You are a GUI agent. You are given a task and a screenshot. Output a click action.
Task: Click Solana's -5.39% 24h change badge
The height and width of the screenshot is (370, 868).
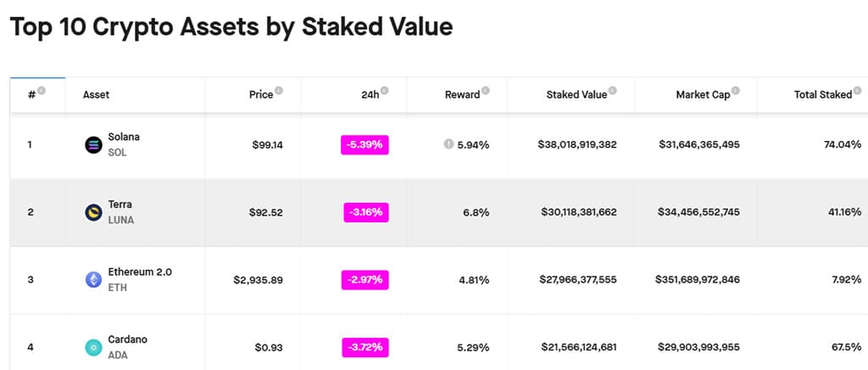click(364, 144)
